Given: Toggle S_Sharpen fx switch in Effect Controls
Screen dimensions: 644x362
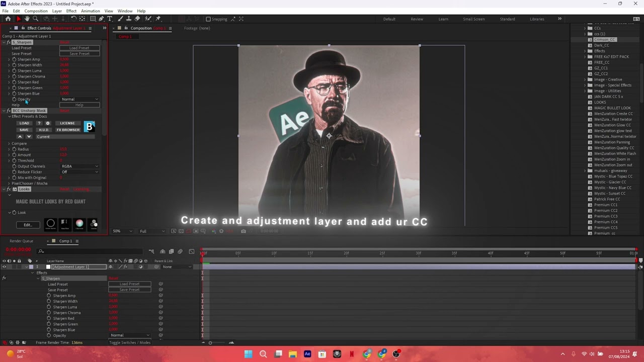Looking at the screenshot, I should point(9,42).
